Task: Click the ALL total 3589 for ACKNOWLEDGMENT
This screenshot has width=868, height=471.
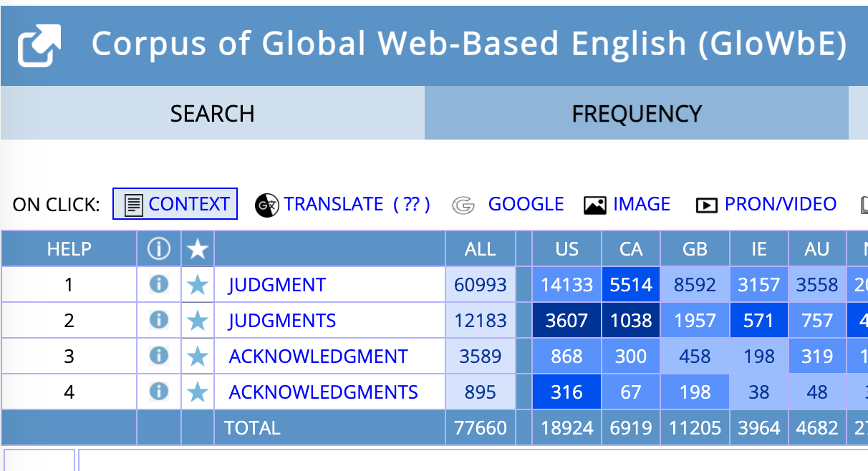Action: (481, 356)
